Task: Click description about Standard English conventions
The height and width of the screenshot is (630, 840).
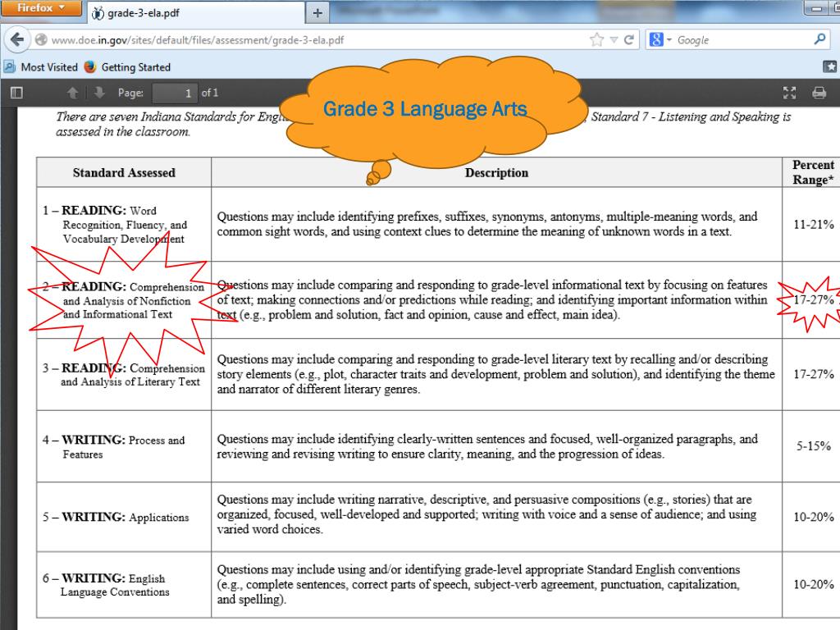Action: 478,584
